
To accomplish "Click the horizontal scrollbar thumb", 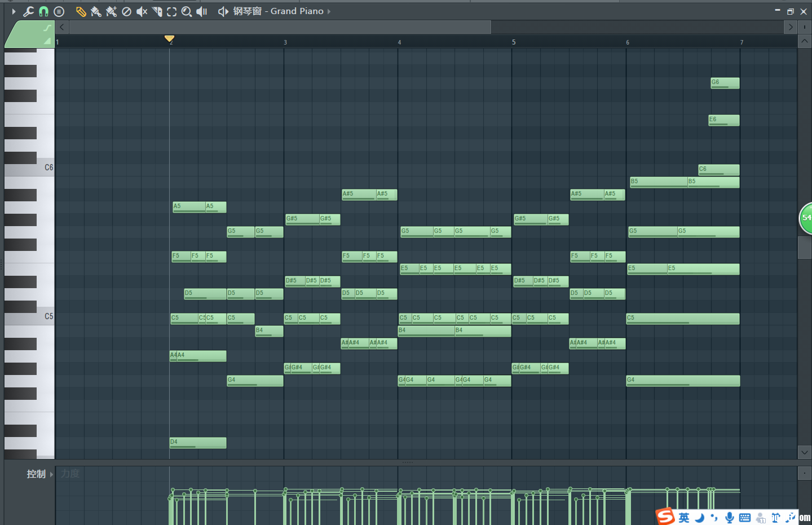I will (x=280, y=27).
